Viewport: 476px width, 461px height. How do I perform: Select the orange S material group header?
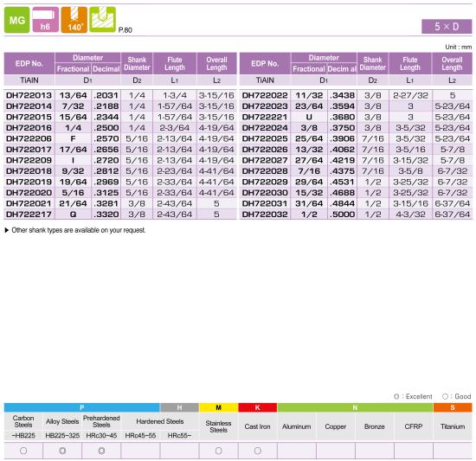[453, 407]
